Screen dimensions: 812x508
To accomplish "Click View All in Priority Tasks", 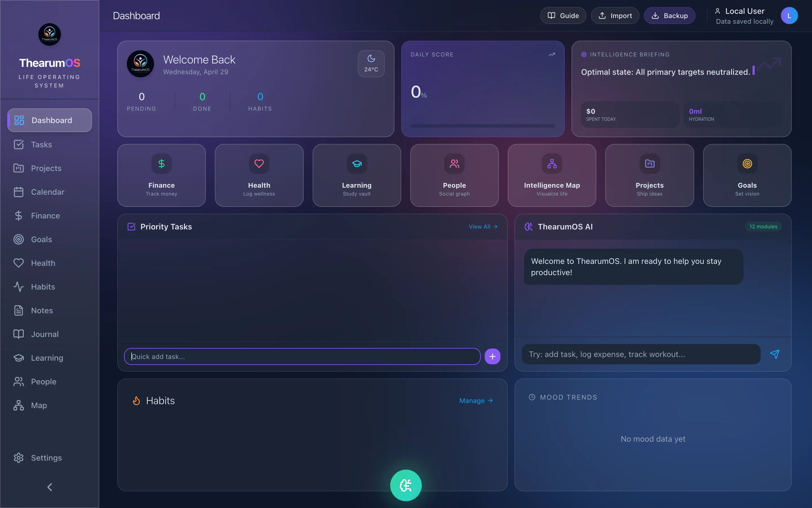I will point(483,227).
